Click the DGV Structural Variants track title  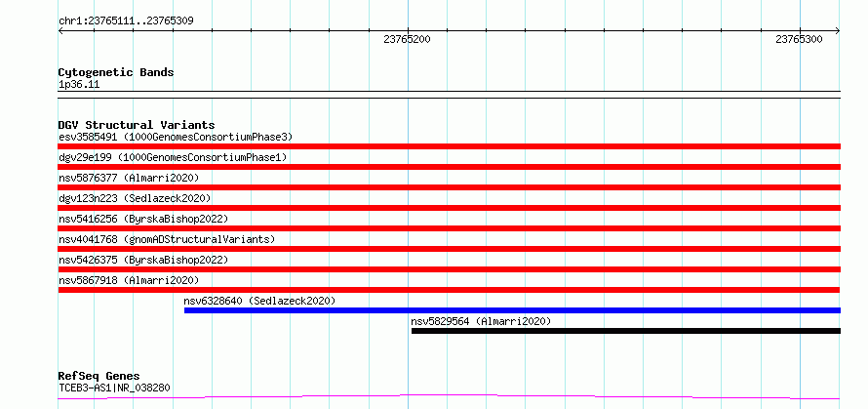tap(137, 125)
